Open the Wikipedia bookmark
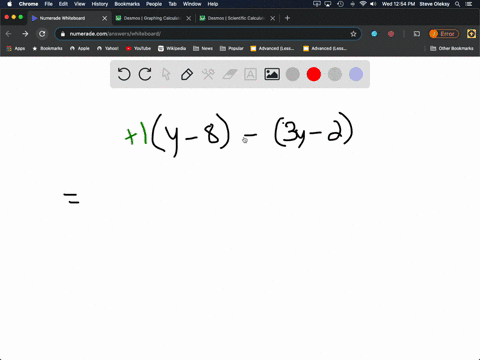Screen dimensions: 480x360 172,48
